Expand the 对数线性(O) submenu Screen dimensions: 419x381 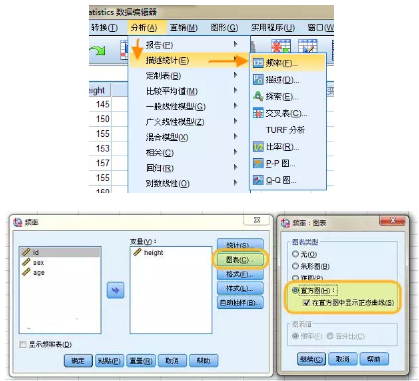click(189, 183)
